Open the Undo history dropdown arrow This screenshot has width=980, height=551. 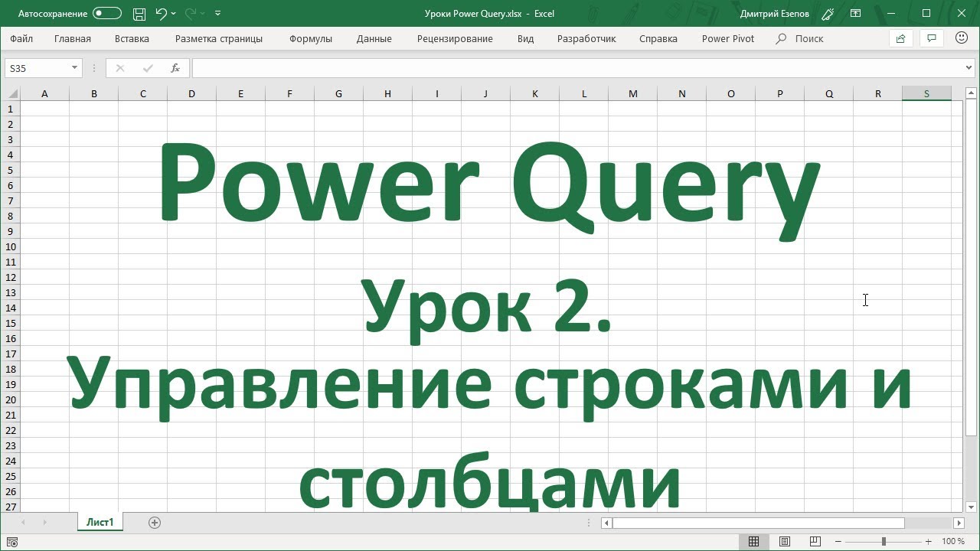pos(174,13)
